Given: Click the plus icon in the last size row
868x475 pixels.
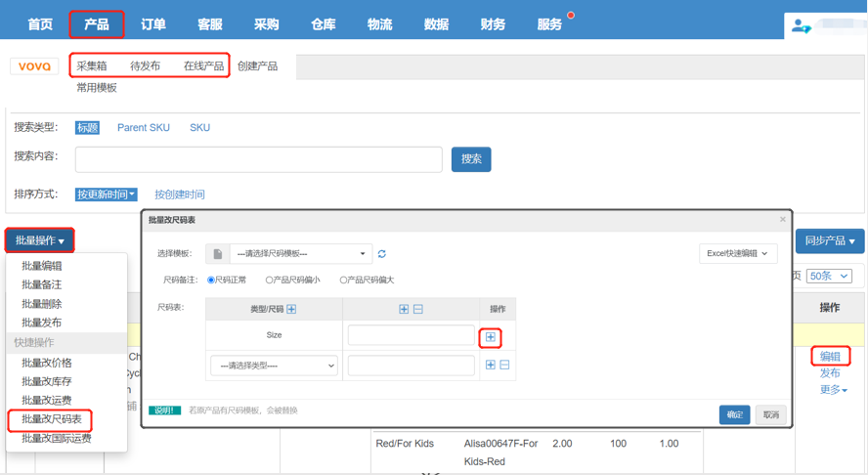Looking at the screenshot, I should [x=491, y=365].
